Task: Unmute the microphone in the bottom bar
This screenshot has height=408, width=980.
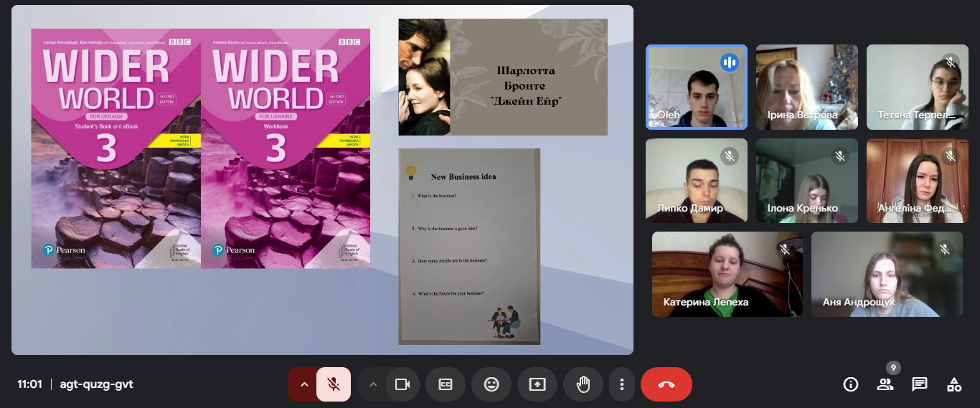Action: pos(334,384)
